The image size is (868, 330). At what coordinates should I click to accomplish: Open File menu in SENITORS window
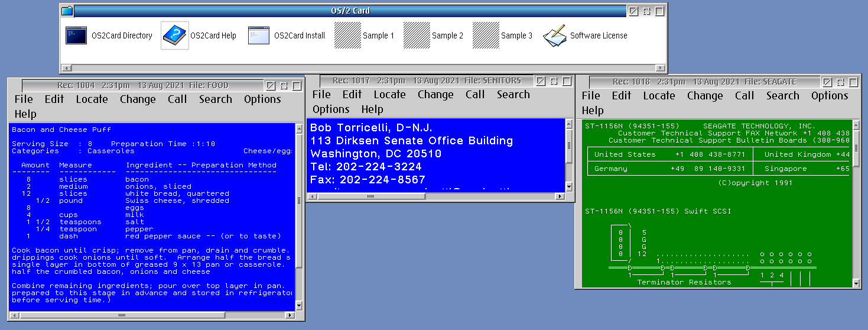(x=321, y=95)
